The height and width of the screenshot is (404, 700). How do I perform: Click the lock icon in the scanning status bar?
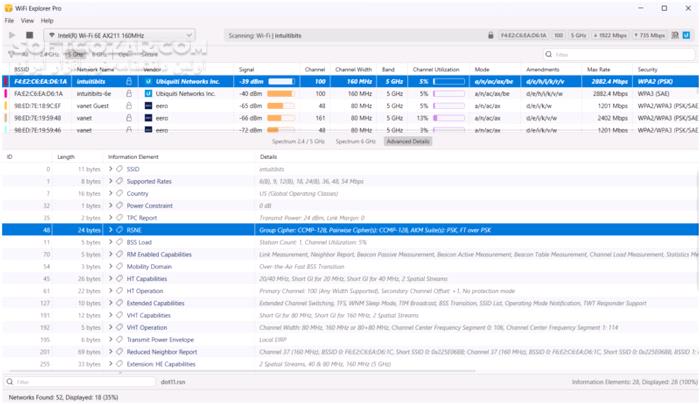coord(491,35)
